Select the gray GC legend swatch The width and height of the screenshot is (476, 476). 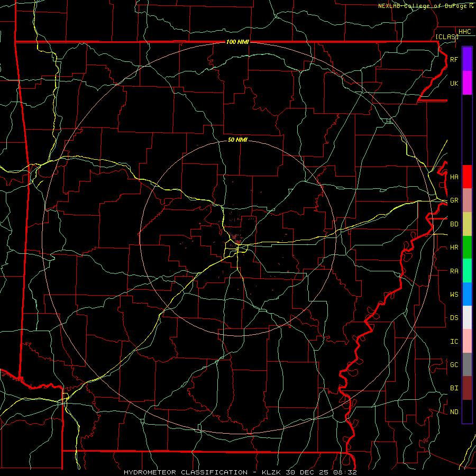click(467, 364)
